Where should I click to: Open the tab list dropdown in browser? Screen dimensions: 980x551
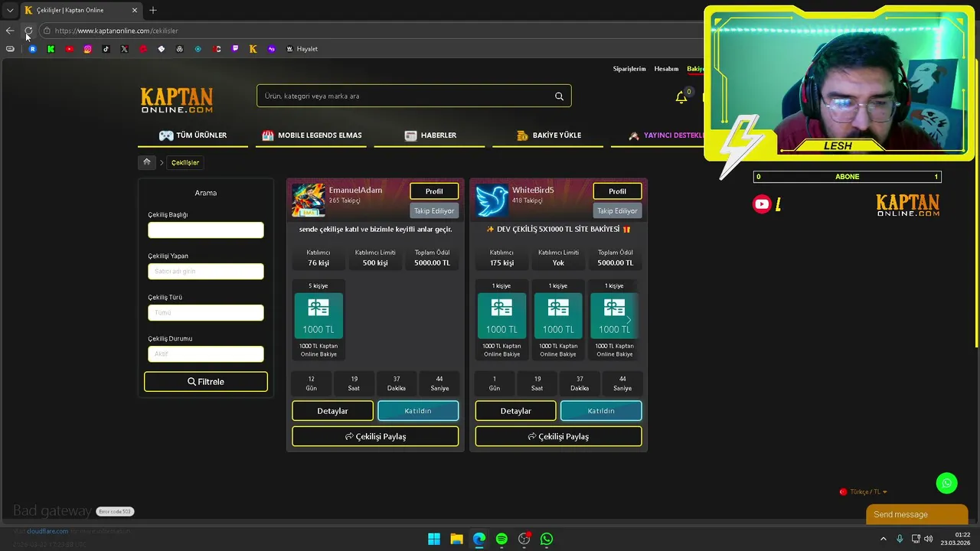[x=10, y=10]
